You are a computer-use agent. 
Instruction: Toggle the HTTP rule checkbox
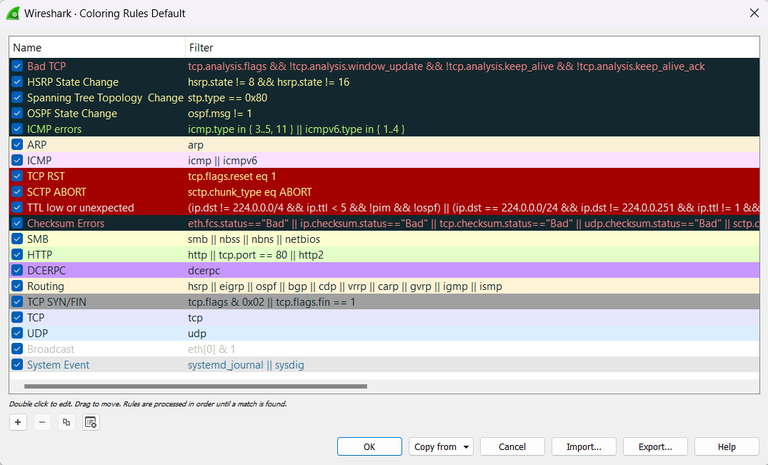pyautogui.click(x=17, y=255)
